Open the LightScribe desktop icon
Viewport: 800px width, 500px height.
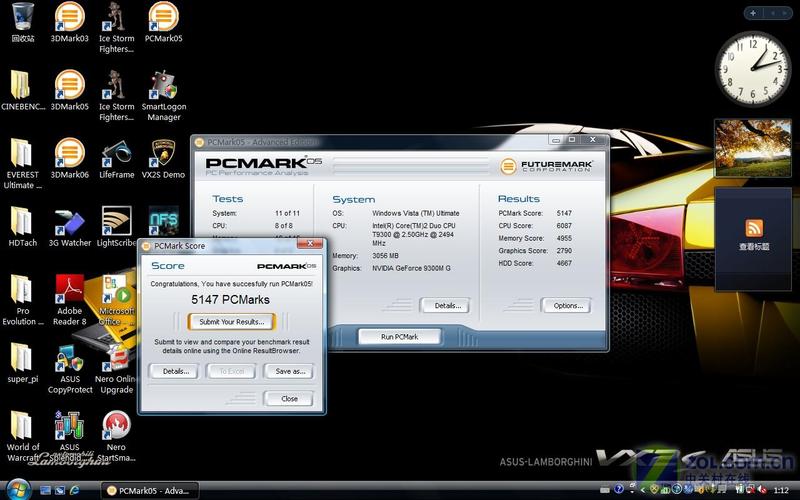[x=116, y=227]
